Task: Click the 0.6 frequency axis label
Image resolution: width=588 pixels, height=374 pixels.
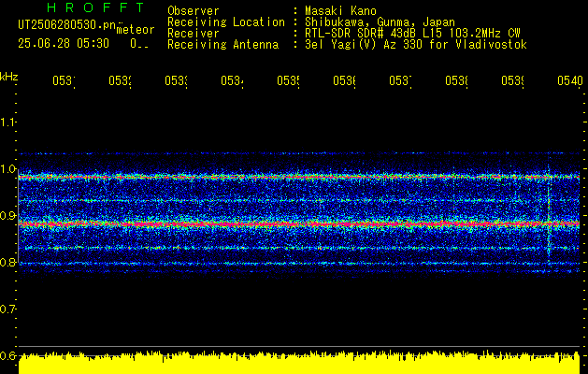Action: [x=7, y=355]
